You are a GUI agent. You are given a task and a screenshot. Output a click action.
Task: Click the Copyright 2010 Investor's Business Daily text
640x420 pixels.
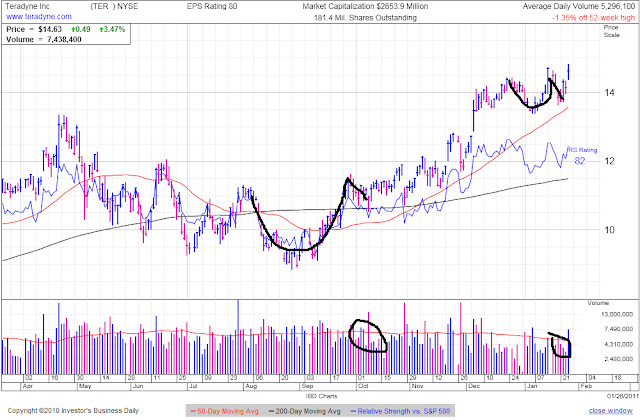tap(73, 411)
